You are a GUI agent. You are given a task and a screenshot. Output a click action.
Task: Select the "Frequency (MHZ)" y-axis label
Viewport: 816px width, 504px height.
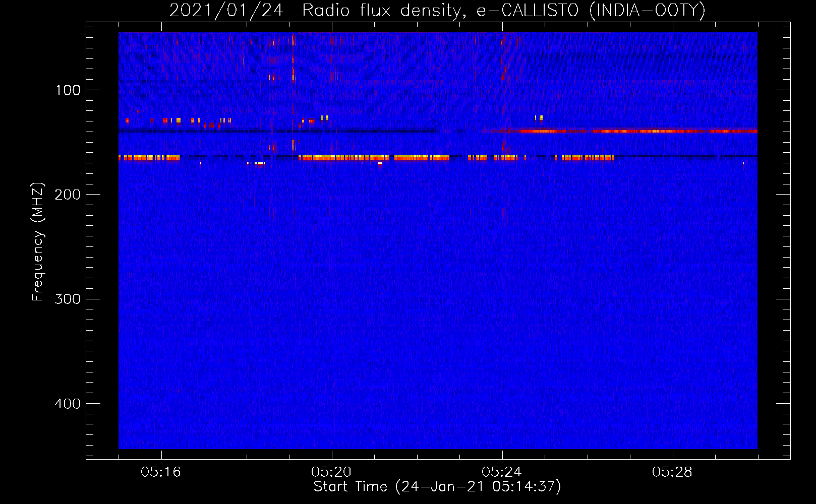pyautogui.click(x=38, y=241)
